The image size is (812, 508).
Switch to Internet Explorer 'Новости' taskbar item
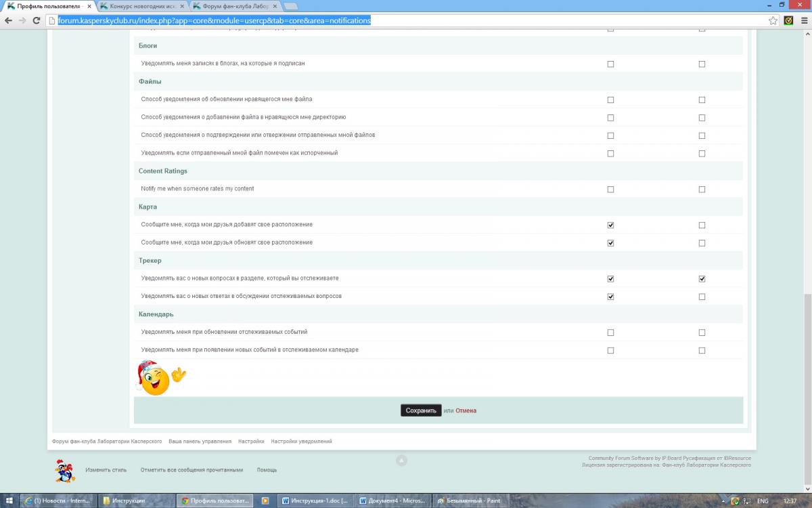click(x=58, y=501)
